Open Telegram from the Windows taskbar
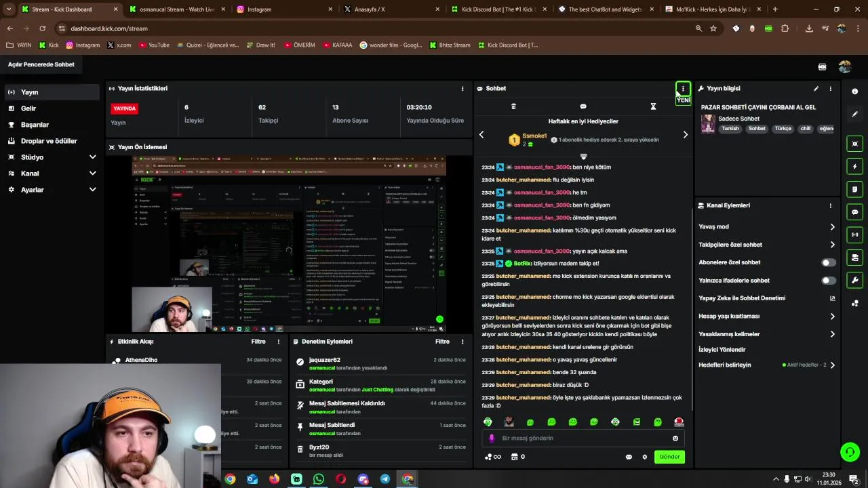Image resolution: width=868 pixels, height=488 pixels. 385,479
